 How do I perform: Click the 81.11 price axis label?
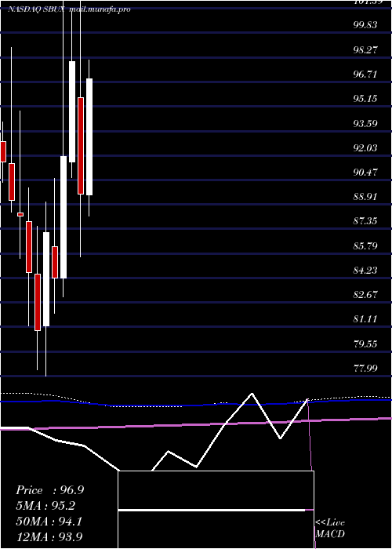click(365, 319)
